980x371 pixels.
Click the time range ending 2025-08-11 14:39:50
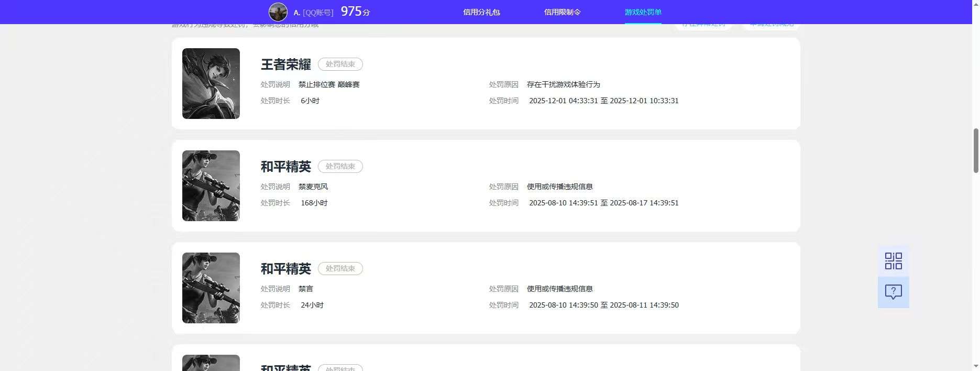coord(604,305)
